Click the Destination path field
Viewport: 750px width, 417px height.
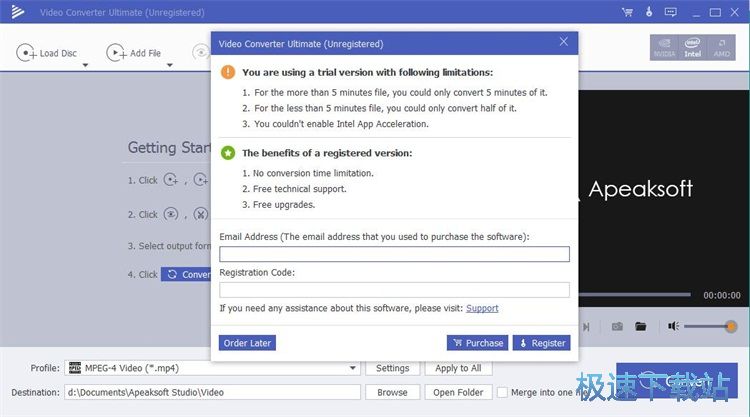(x=212, y=393)
